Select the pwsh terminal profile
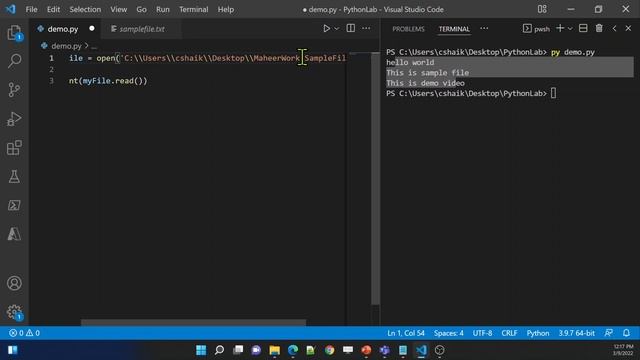 click(536, 29)
